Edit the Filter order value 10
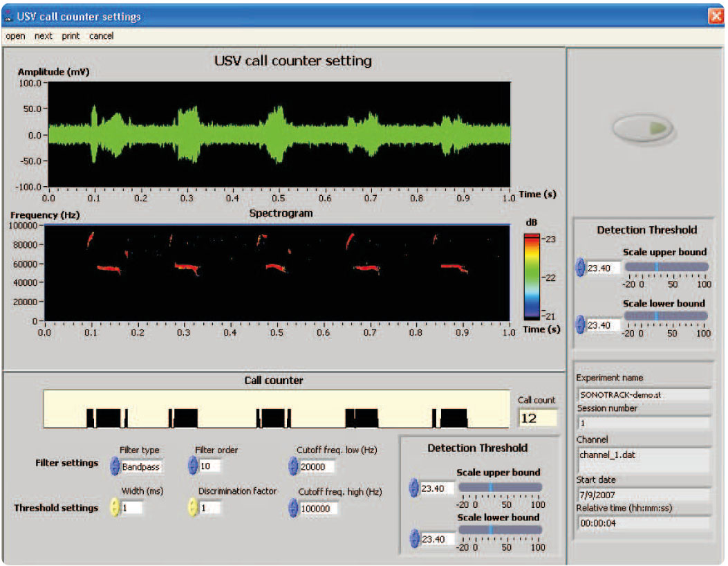The width and height of the screenshot is (728, 566). coord(209,466)
